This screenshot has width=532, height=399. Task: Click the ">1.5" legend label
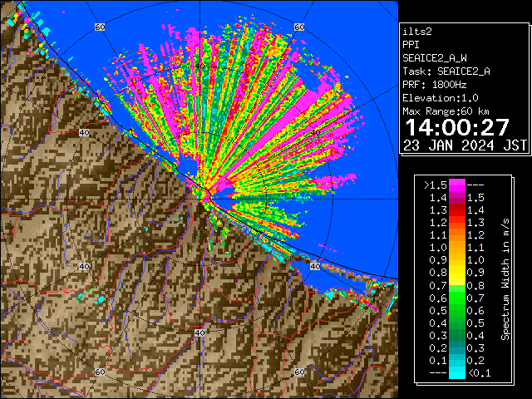(x=436, y=185)
